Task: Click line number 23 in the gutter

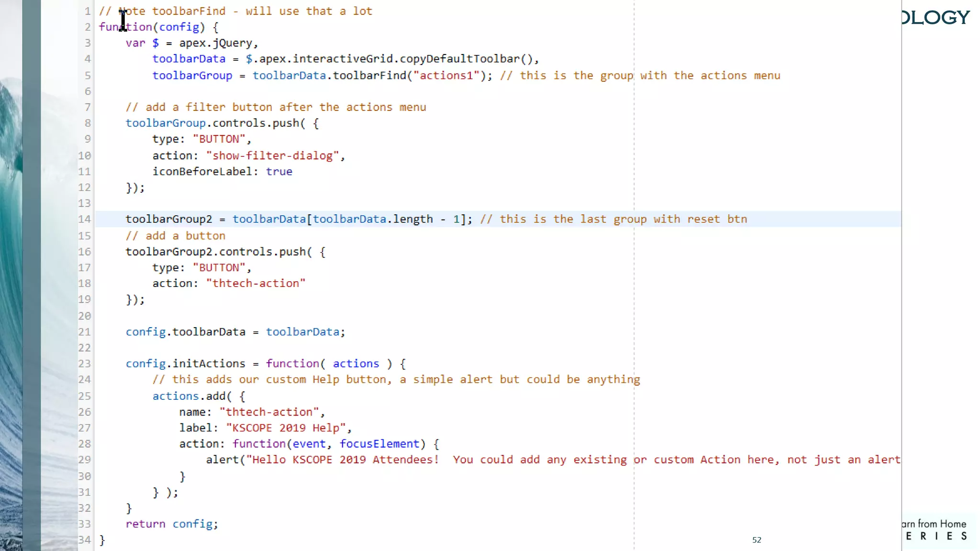Action: [x=84, y=364]
